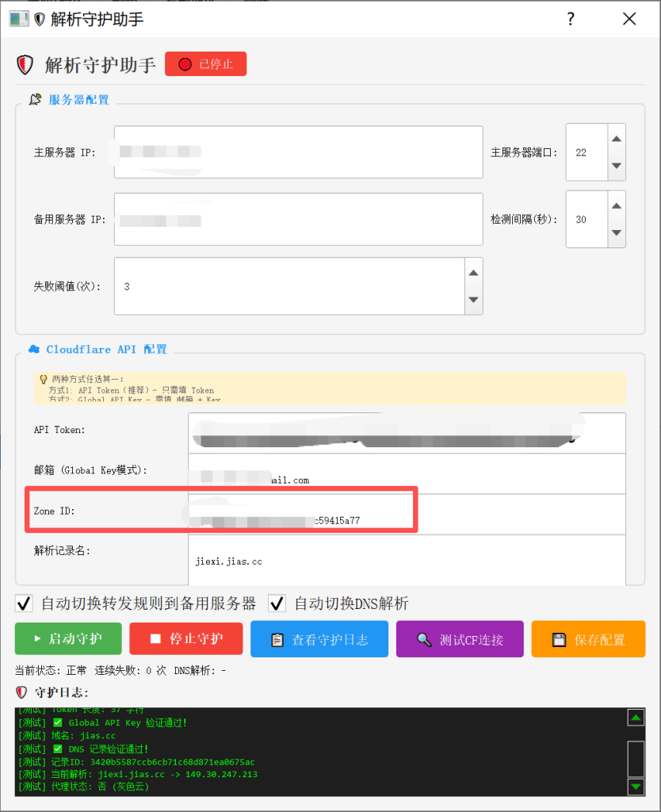This screenshot has width=661, height=812.
Task: Click log line 'DNS 记录验证通过!'
Action: (84, 749)
